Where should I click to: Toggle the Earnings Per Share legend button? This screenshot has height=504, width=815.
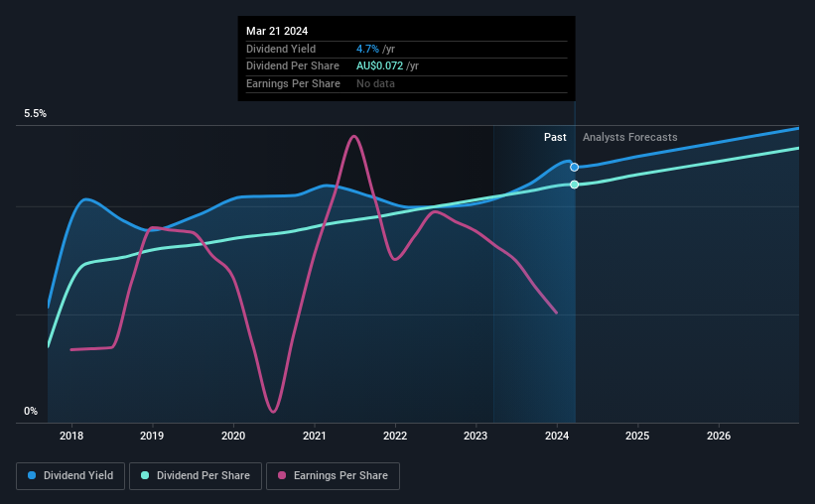(334, 476)
